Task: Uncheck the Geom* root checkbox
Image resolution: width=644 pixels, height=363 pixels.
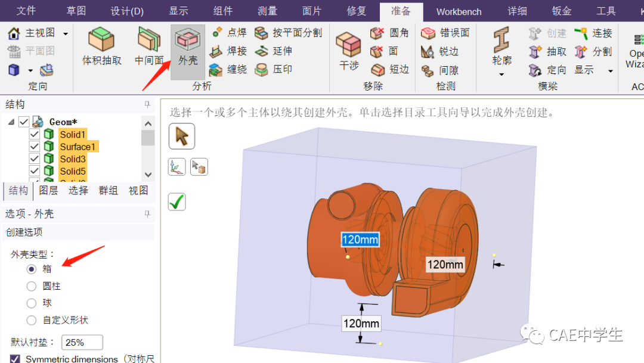Action: (24, 122)
